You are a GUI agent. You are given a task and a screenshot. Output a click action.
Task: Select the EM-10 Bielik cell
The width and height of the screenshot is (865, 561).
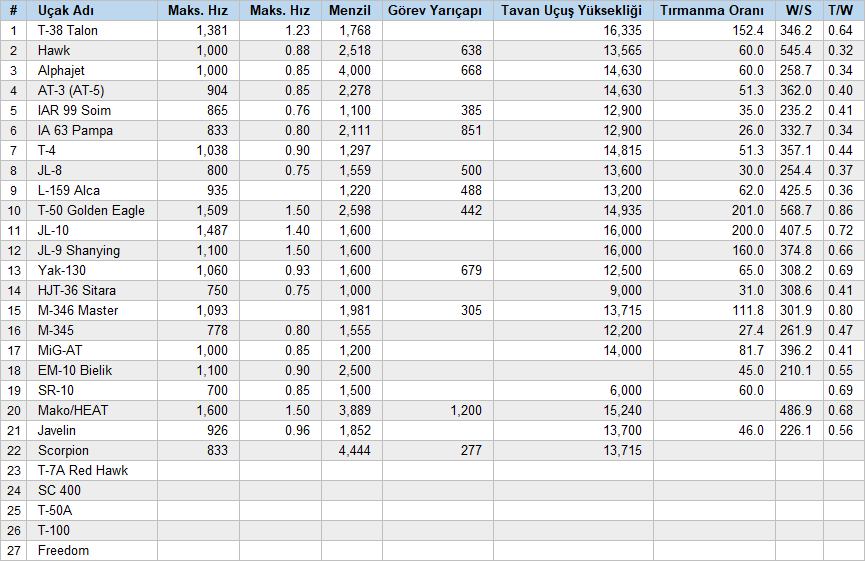pyautogui.click(x=92, y=370)
